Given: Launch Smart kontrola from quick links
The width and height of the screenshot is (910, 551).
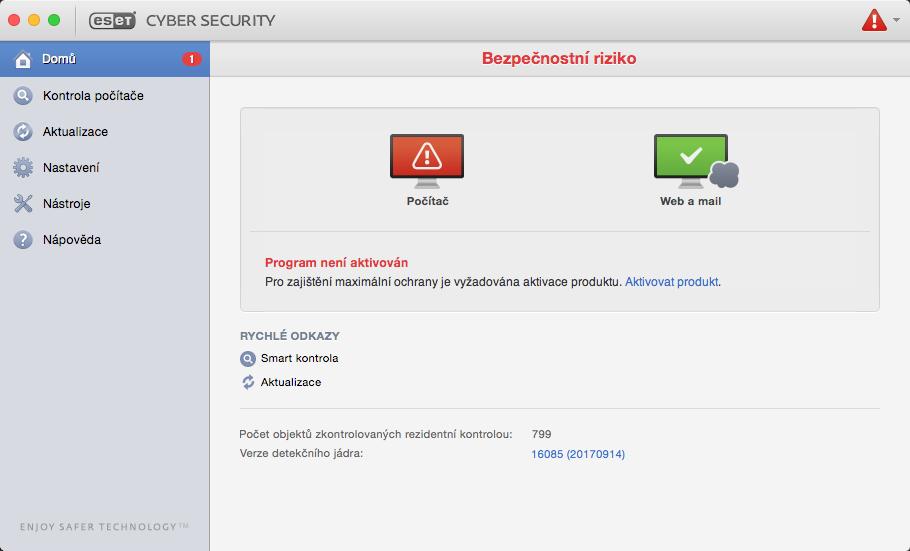Looking at the screenshot, I should pos(299,358).
